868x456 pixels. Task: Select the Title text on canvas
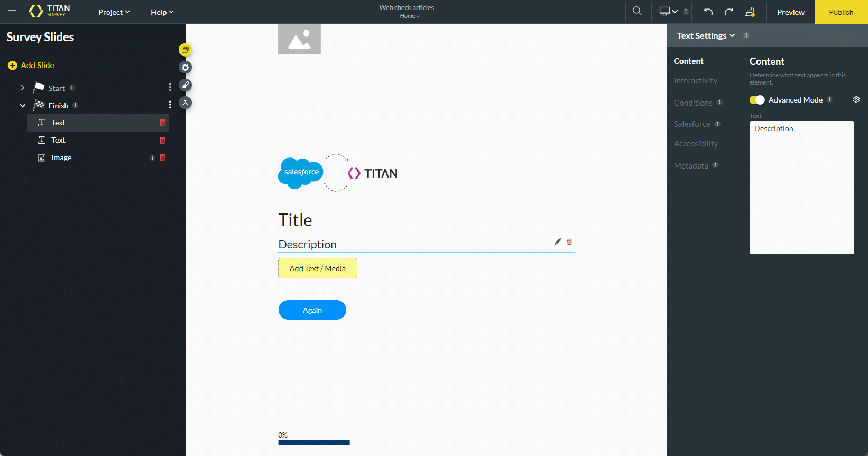[295, 220]
